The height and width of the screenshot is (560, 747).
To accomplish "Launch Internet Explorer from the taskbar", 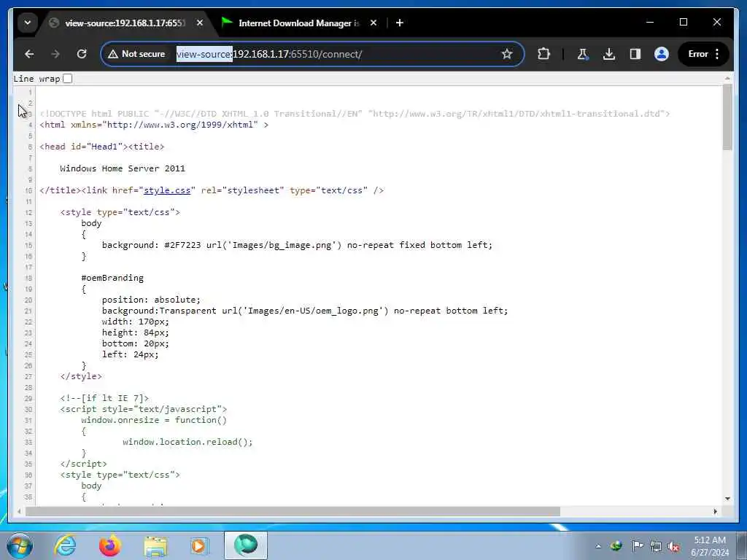I will tap(65, 545).
